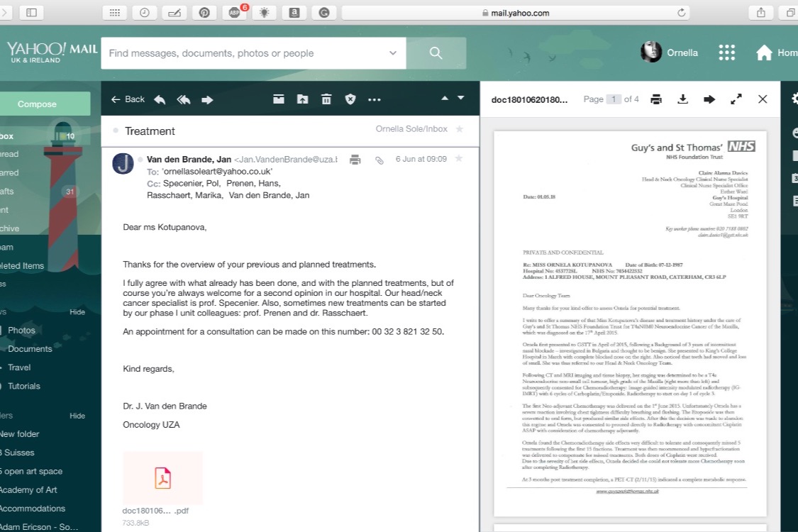Click the Amazon toolbar extension
Screen dimensions: 798x532
tap(294, 13)
